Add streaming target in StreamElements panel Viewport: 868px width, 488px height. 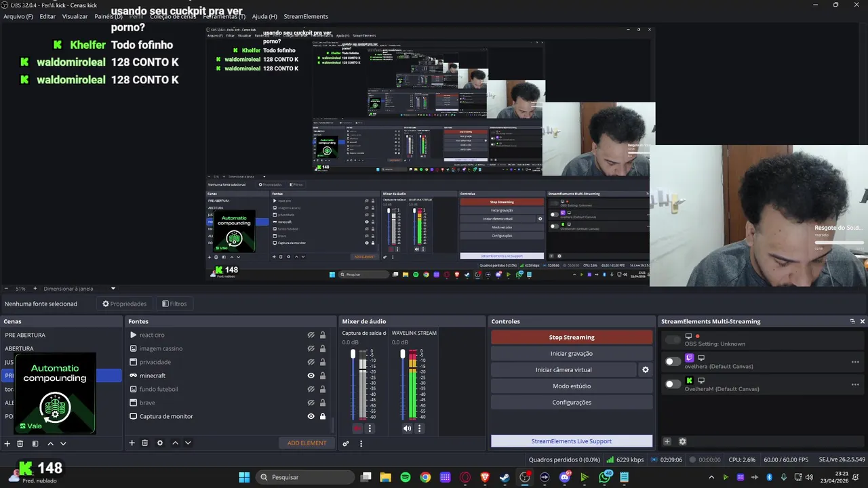click(667, 441)
